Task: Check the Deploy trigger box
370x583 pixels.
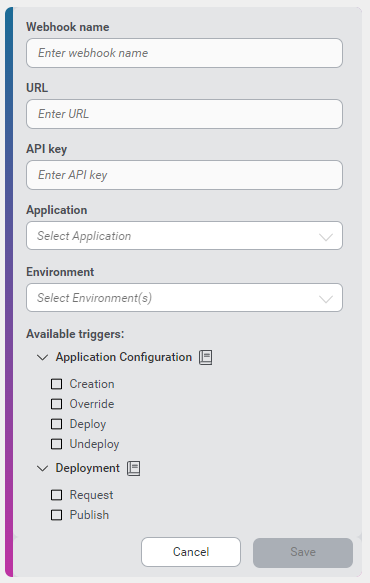Action: coord(57,424)
